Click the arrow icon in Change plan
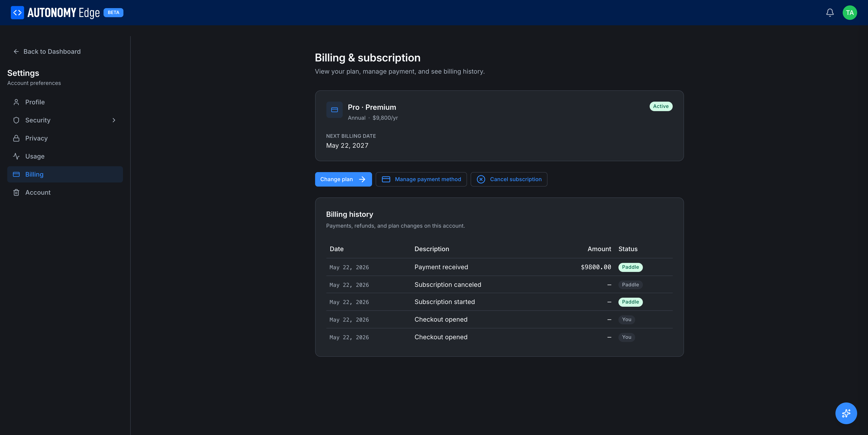This screenshot has height=435, width=868. (x=362, y=180)
